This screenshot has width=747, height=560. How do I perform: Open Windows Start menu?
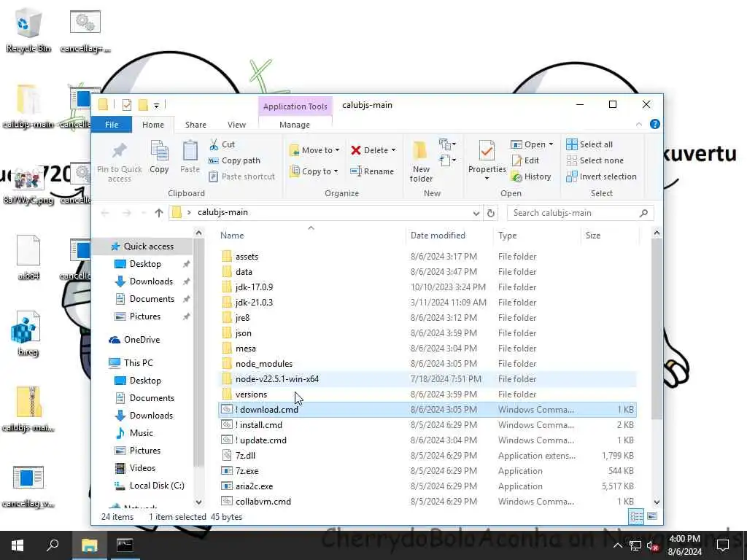(18, 545)
